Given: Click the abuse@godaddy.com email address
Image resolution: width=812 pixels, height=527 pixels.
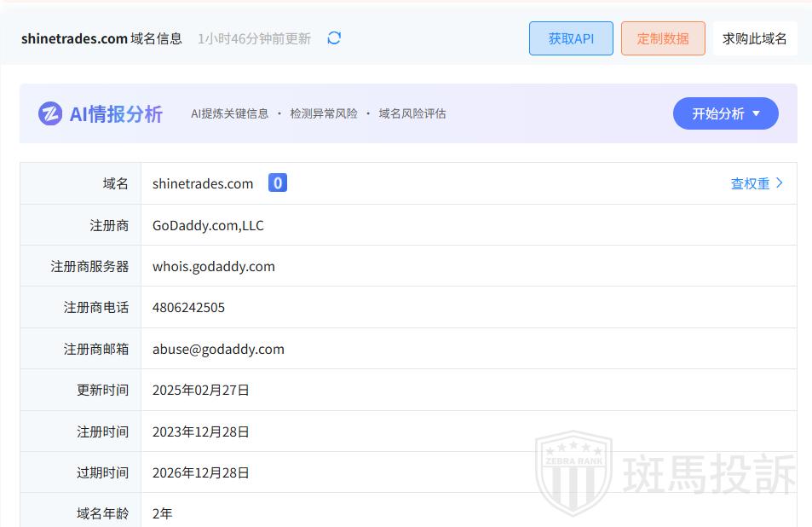Looking at the screenshot, I should [218, 349].
